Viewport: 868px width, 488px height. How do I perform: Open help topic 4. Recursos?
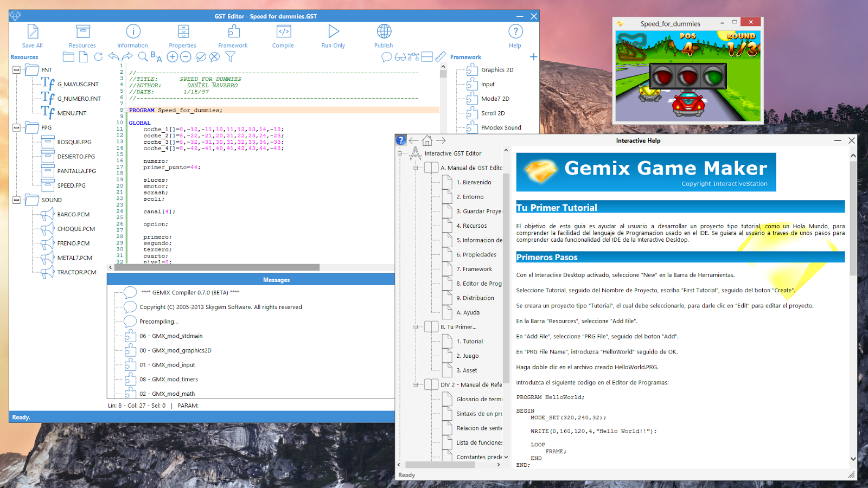pos(472,226)
